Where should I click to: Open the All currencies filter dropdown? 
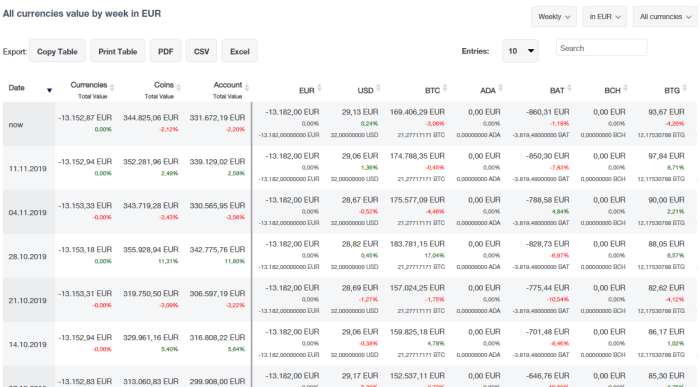coord(665,17)
